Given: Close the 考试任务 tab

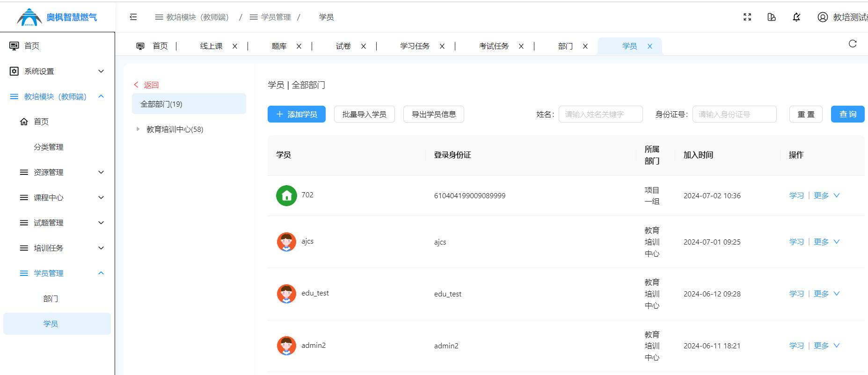Looking at the screenshot, I should (521, 46).
